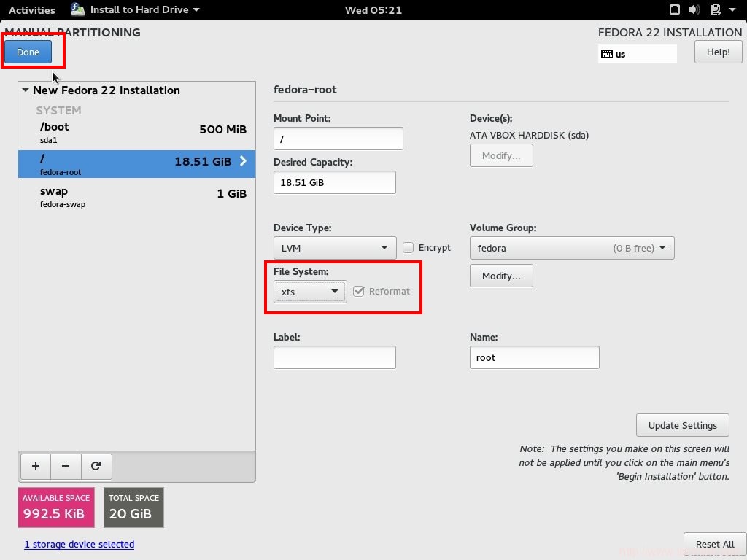This screenshot has width=747, height=560.
Task: Click the arrow on the root partition row
Action: click(x=243, y=161)
